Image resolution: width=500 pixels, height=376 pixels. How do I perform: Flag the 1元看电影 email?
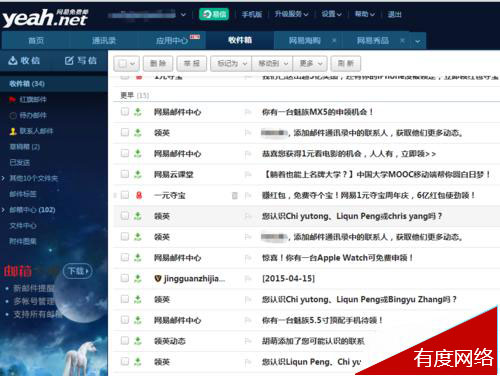[248, 154]
